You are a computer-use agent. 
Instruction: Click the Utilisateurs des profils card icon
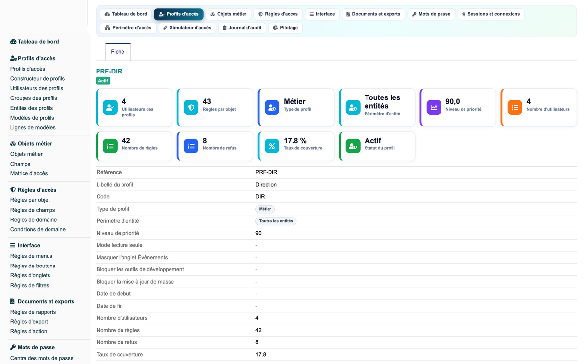110,108
